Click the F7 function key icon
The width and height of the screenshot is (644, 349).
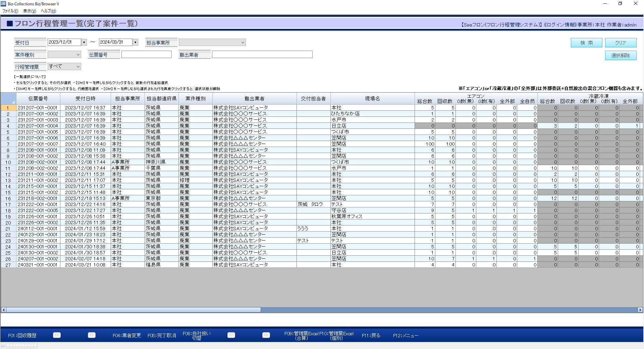(231, 335)
